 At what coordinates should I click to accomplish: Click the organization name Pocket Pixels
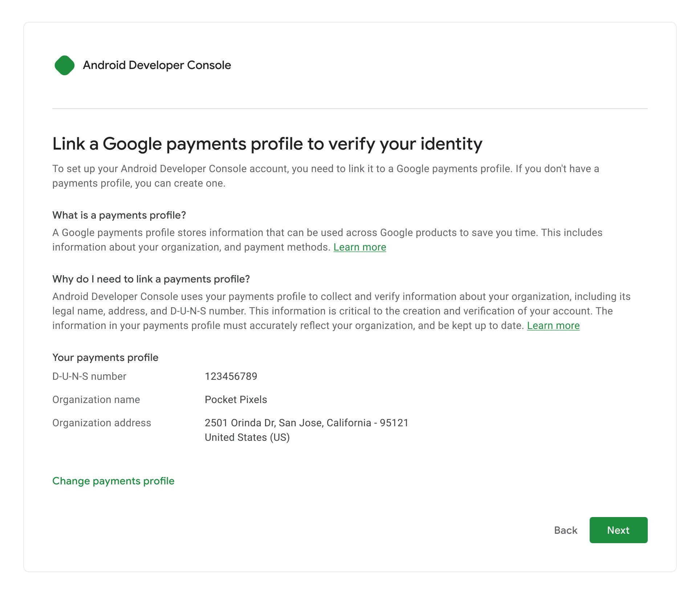point(236,399)
